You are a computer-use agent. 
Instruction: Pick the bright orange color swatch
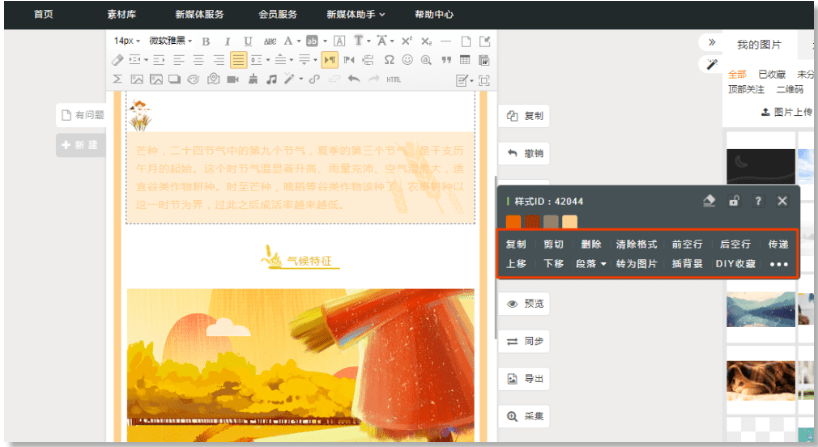click(513, 222)
